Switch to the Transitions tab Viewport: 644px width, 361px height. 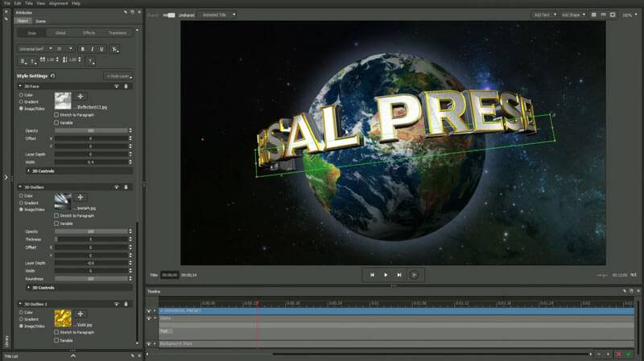tap(118, 33)
